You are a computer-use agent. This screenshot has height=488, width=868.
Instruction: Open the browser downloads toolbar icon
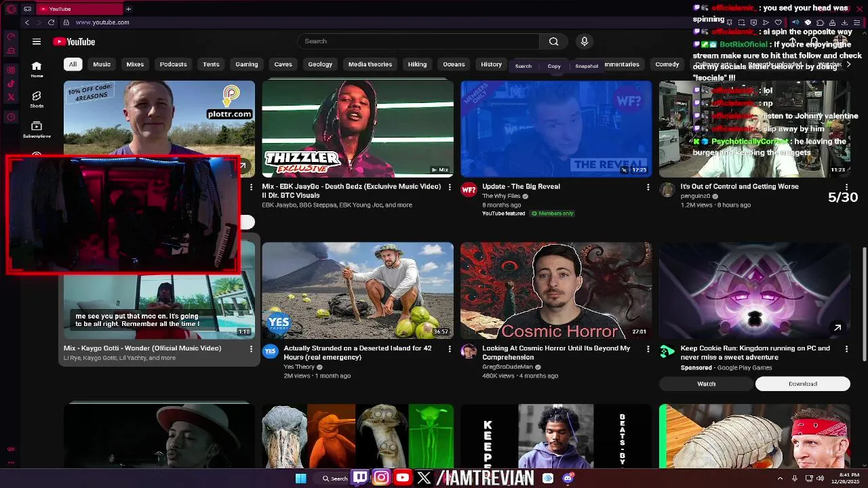pos(845,22)
